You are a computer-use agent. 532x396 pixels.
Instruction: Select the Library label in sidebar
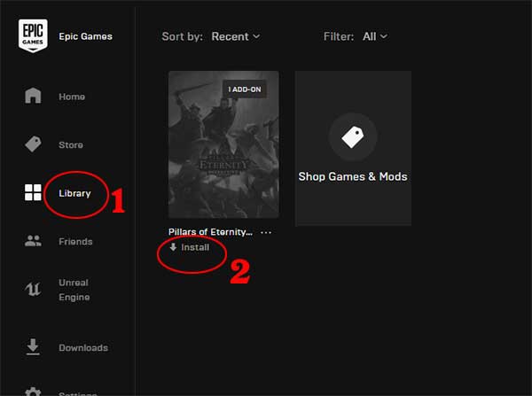pyautogui.click(x=74, y=193)
